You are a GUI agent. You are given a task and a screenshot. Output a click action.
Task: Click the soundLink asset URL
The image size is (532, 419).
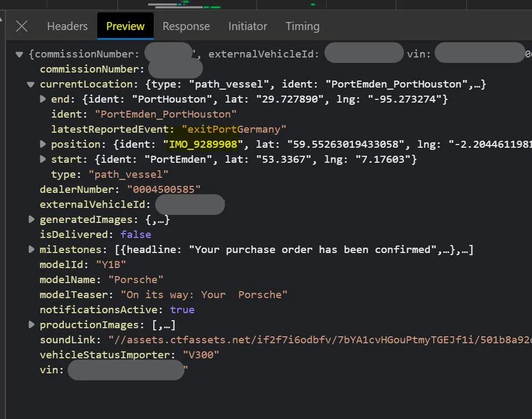pos(320,339)
